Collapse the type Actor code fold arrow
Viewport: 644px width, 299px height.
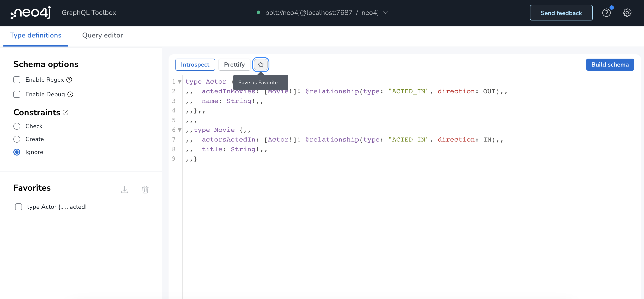pos(180,82)
